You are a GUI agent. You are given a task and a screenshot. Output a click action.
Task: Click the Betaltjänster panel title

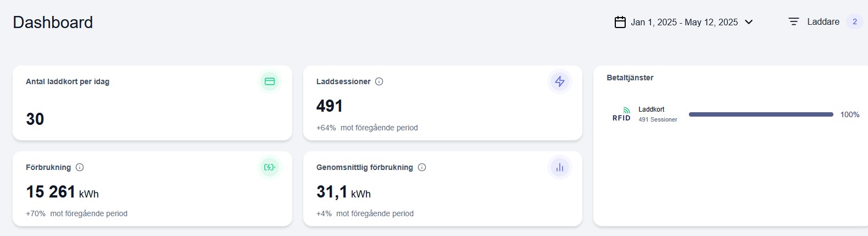[630, 78]
